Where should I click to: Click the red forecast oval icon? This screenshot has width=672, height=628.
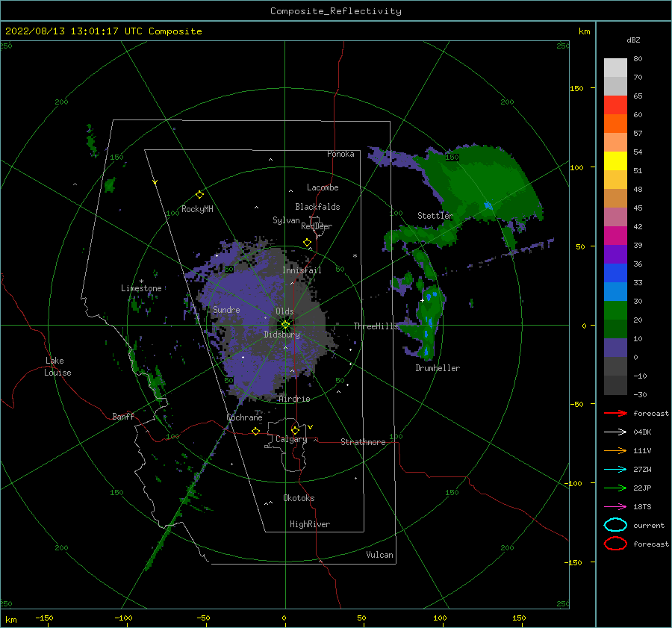615,544
